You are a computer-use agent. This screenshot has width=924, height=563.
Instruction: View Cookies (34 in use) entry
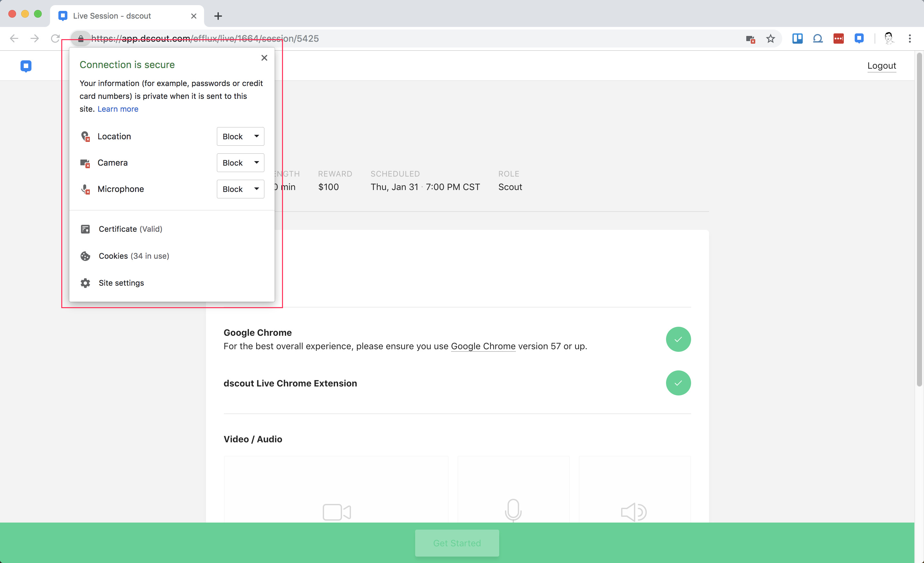point(133,256)
